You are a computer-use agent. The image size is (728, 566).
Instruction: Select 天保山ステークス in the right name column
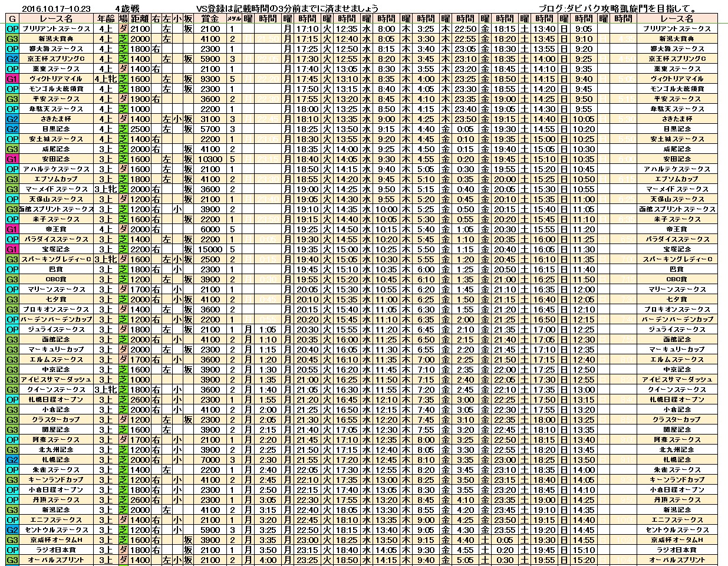pos(676,199)
